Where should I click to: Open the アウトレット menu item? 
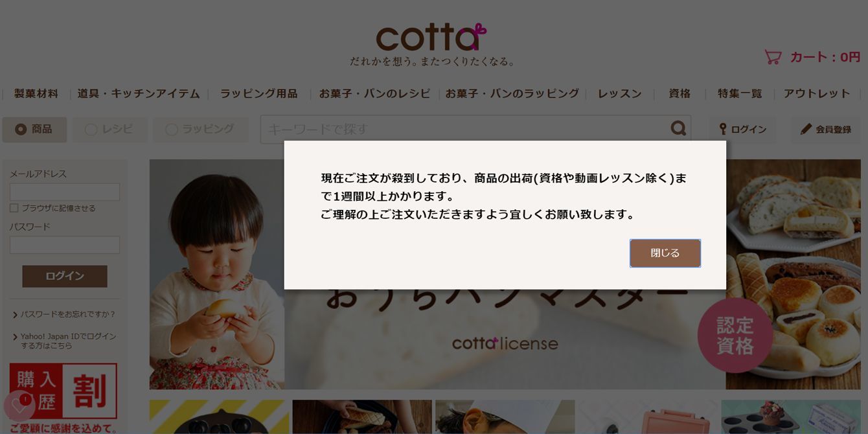coord(817,93)
